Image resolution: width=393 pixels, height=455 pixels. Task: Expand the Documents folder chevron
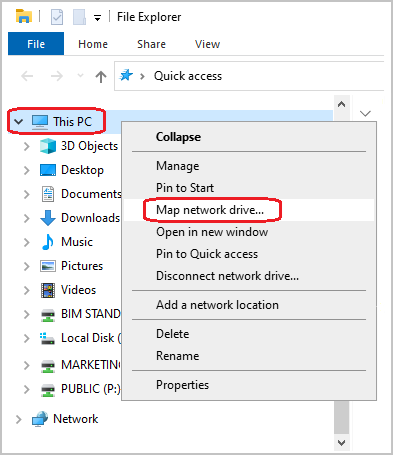[x=27, y=194]
